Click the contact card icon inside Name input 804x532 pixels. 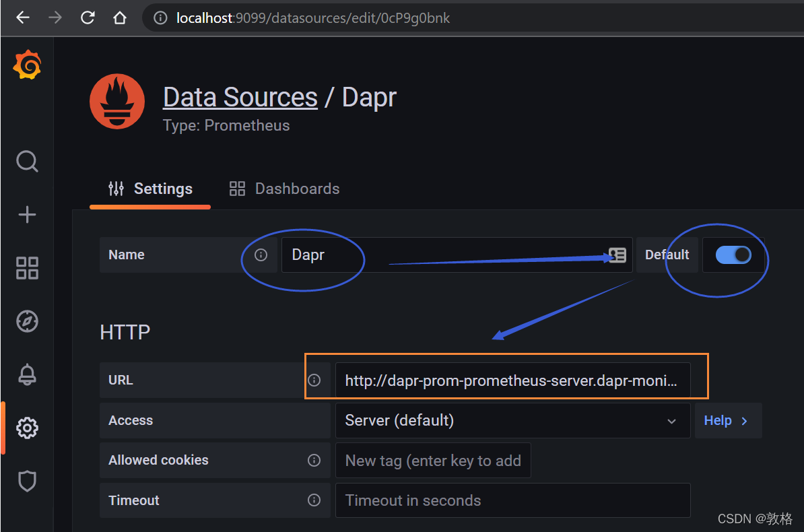pyautogui.click(x=617, y=255)
